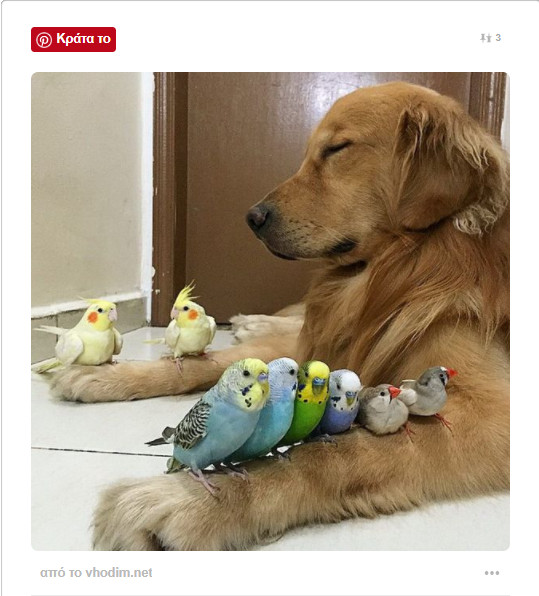Click the green and yellow budgie
Screen dimensions: 539x596
pyautogui.click(x=308, y=403)
